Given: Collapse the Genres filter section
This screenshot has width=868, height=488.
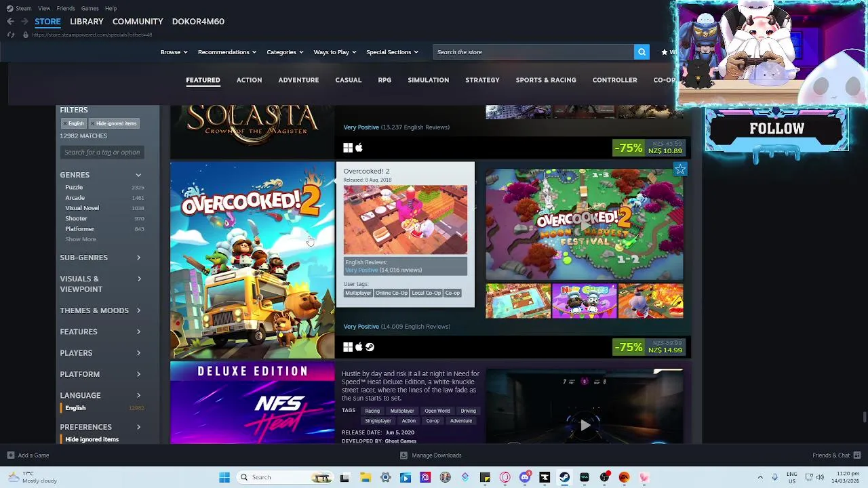Looking at the screenshot, I should [101, 175].
